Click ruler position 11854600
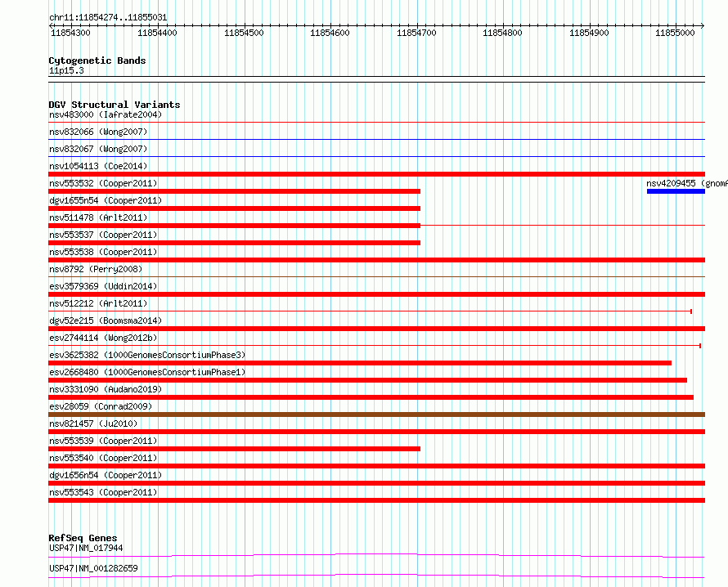The image size is (728, 587). pyautogui.click(x=330, y=33)
